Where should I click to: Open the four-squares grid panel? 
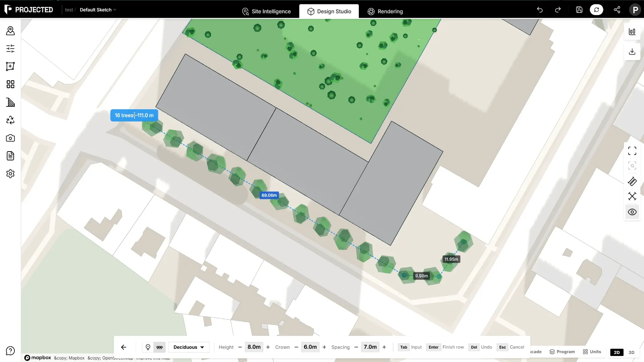click(10, 84)
